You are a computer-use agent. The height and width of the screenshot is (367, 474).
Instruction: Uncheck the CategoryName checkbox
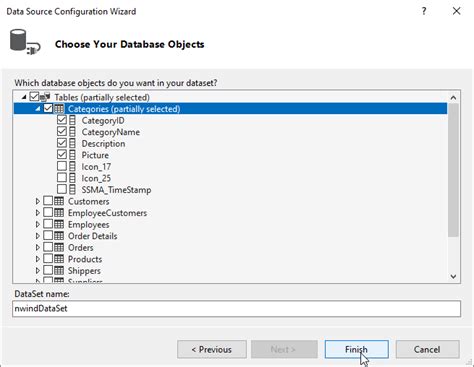62,132
